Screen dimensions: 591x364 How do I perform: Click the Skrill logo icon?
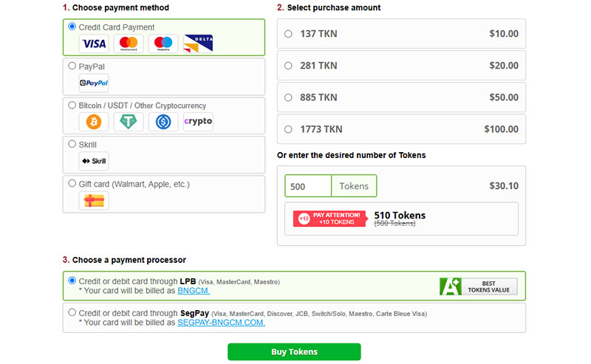tap(94, 161)
